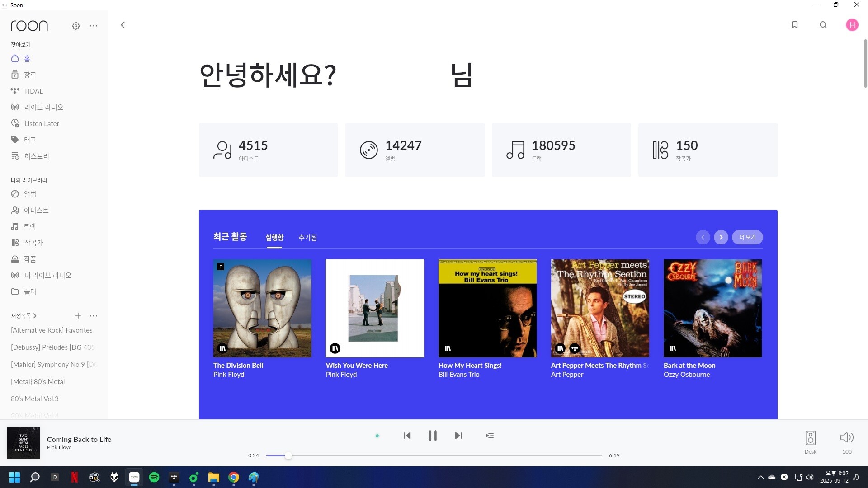Viewport: 868px width, 488px height.
Task: Open Google Chrome from the taskbar
Action: coord(234,477)
